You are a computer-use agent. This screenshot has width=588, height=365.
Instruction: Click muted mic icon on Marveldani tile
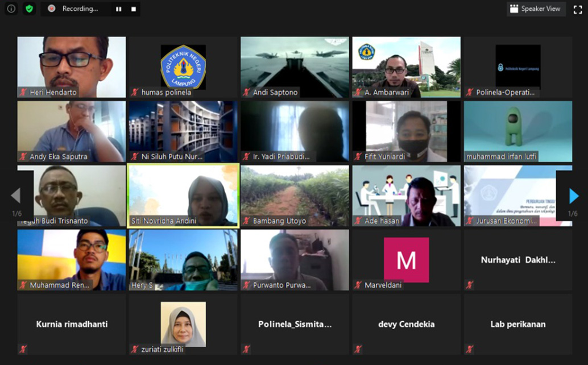358,285
